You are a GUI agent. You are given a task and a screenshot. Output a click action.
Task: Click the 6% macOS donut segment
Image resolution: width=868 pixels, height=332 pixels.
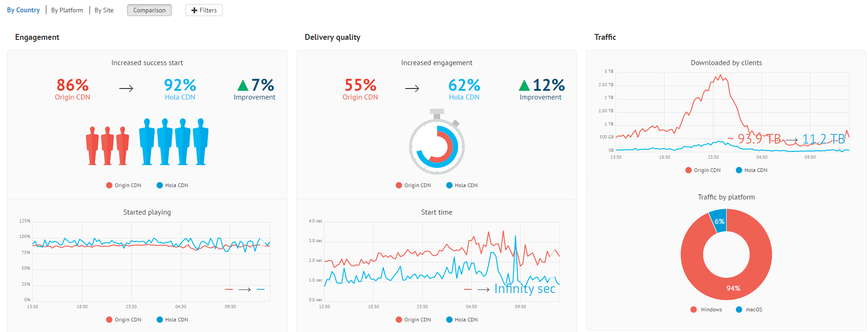point(719,221)
